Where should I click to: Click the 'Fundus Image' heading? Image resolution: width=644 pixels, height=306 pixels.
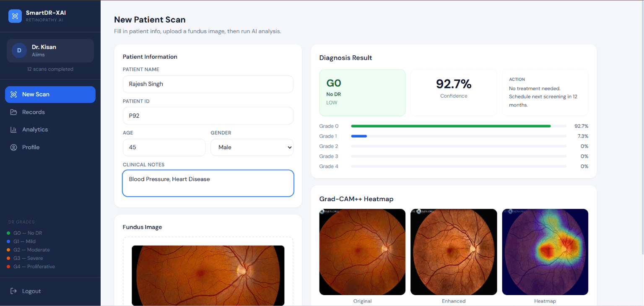142,227
